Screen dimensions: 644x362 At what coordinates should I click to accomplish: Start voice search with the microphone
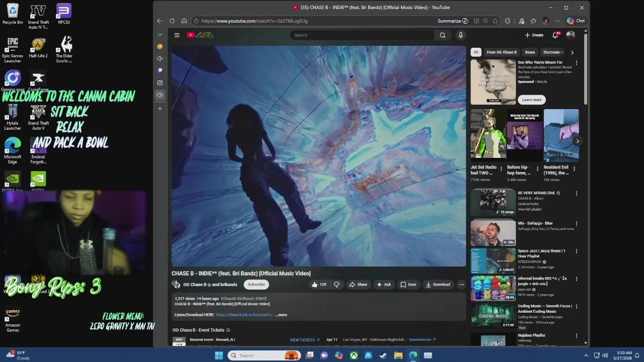coord(460,35)
